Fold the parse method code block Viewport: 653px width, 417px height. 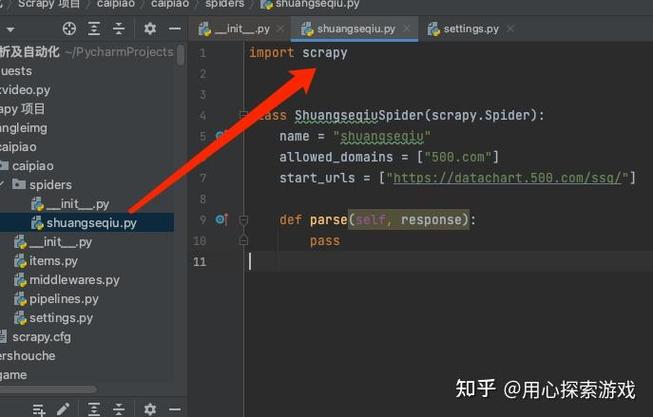tap(243, 219)
